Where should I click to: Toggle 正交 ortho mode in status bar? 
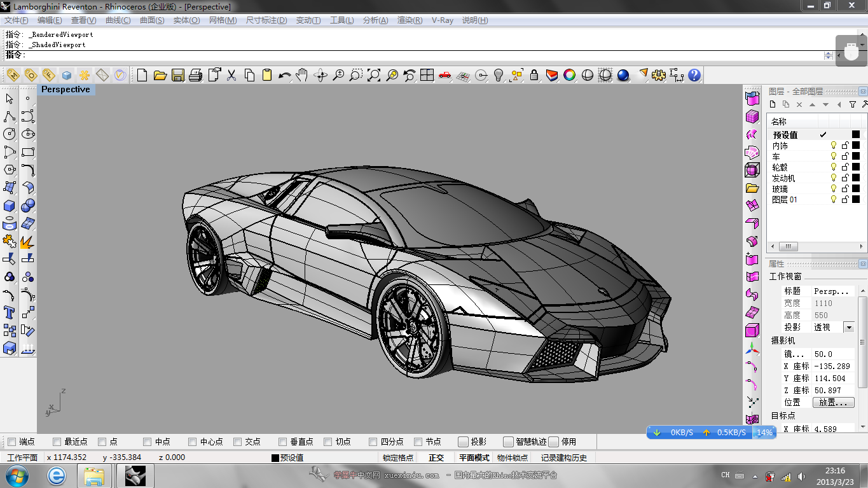coord(436,457)
